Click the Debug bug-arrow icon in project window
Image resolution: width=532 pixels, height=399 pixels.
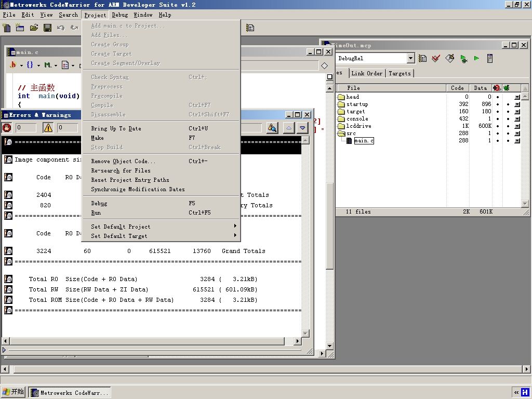pyautogui.click(x=463, y=58)
